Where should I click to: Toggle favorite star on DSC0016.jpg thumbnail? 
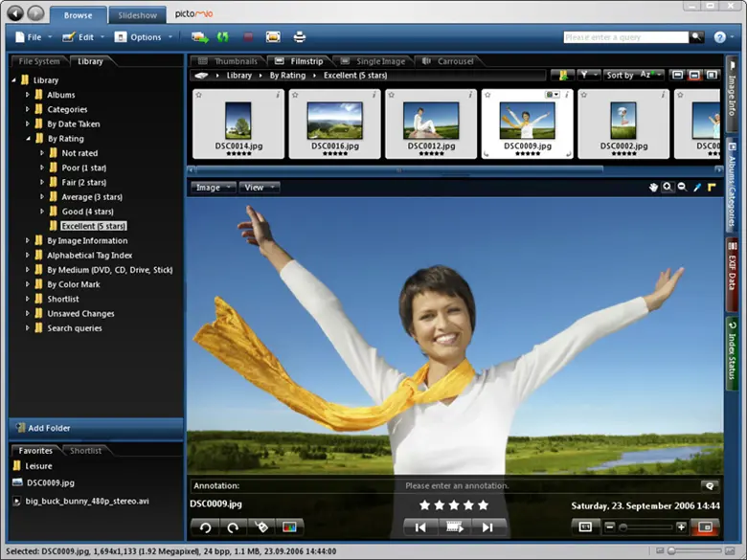click(295, 95)
